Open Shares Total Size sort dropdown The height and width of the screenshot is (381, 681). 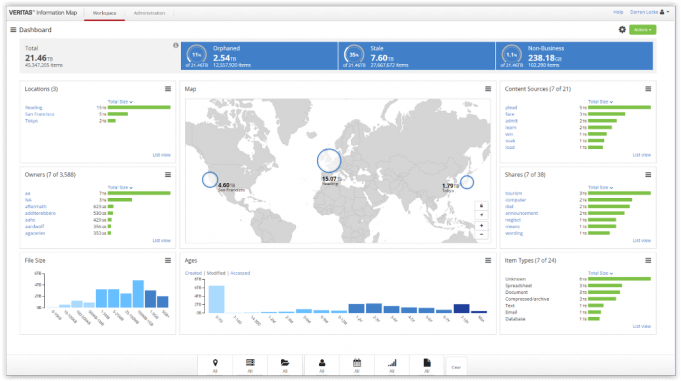[601, 187]
